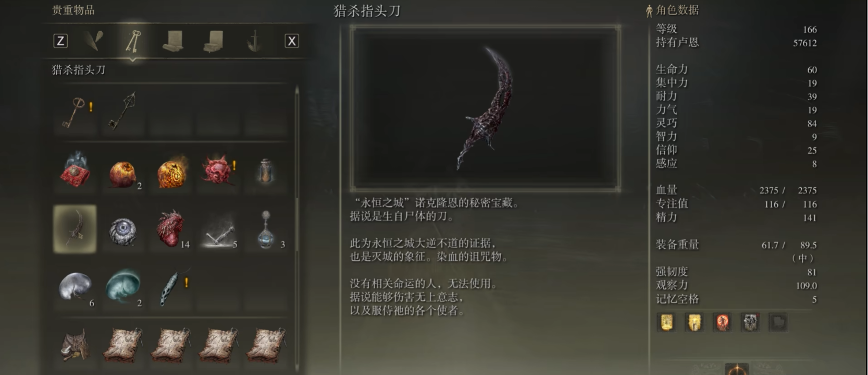
Task: Switch to the feather tools category tab
Action: (94, 41)
